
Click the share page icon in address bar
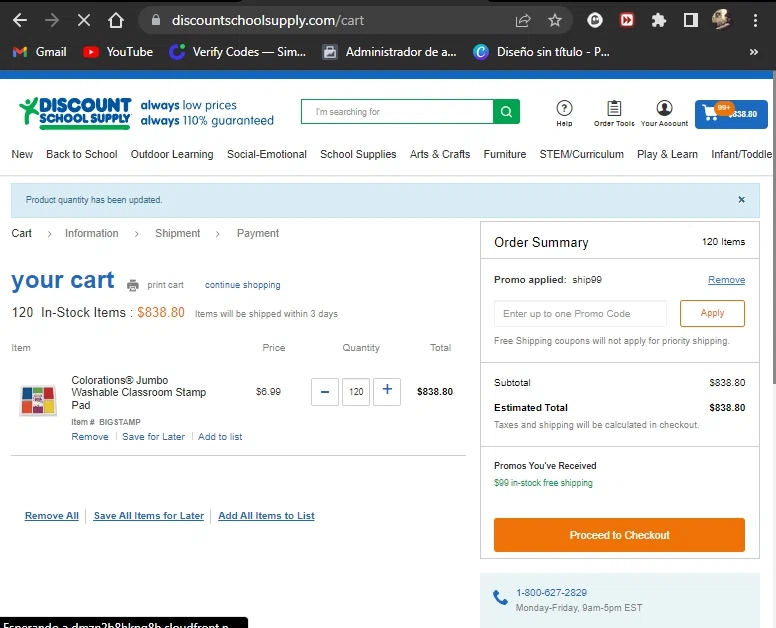(x=523, y=20)
